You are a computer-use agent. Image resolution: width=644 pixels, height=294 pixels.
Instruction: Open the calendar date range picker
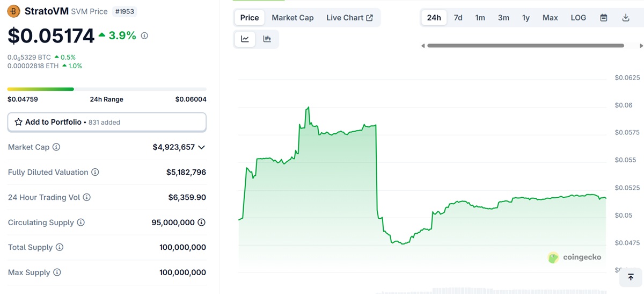[x=604, y=18]
